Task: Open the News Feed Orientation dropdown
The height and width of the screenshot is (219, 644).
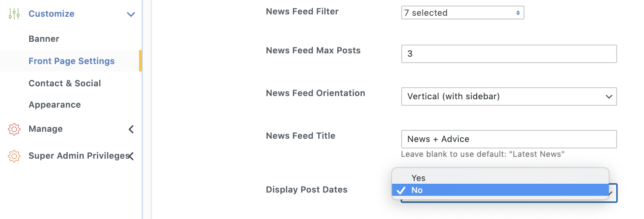Action: click(509, 97)
